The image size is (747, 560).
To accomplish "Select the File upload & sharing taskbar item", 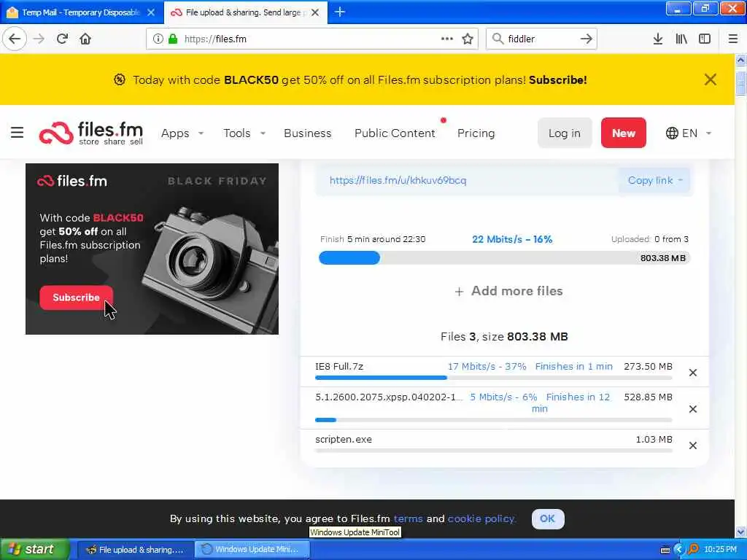I will coord(135,550).
